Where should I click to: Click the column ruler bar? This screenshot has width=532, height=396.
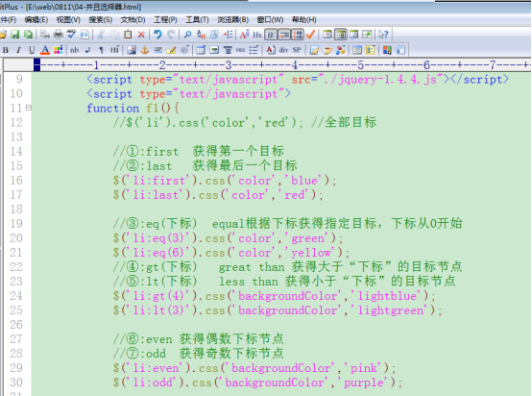point(283,64)
